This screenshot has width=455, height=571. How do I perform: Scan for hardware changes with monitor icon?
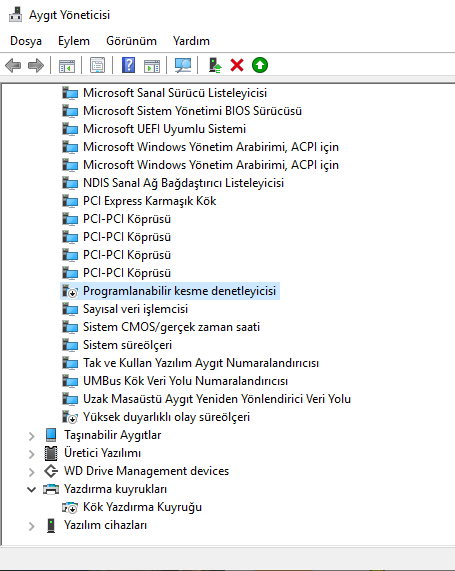tap(183, 66)
